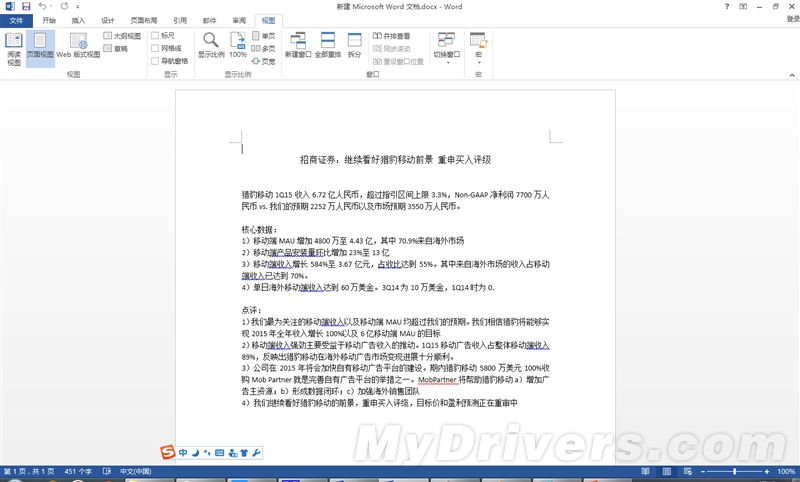Enable View Side by Side (并排查看)
This screenshot has width=800, height=482.
[x=391, y=36]
